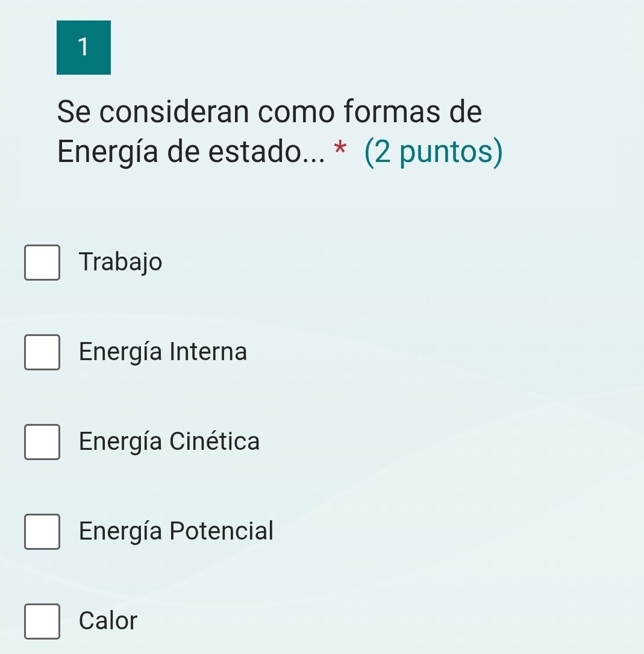This screenshot has width=644, height=654.
Task: Tick the Energía Interna checkbox
Action: coord(42,352)
